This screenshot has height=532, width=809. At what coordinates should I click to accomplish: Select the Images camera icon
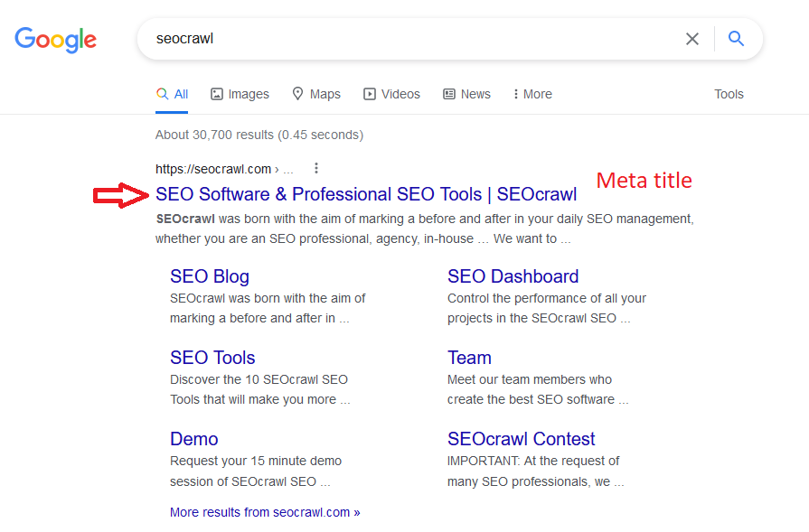pos(217,93)
